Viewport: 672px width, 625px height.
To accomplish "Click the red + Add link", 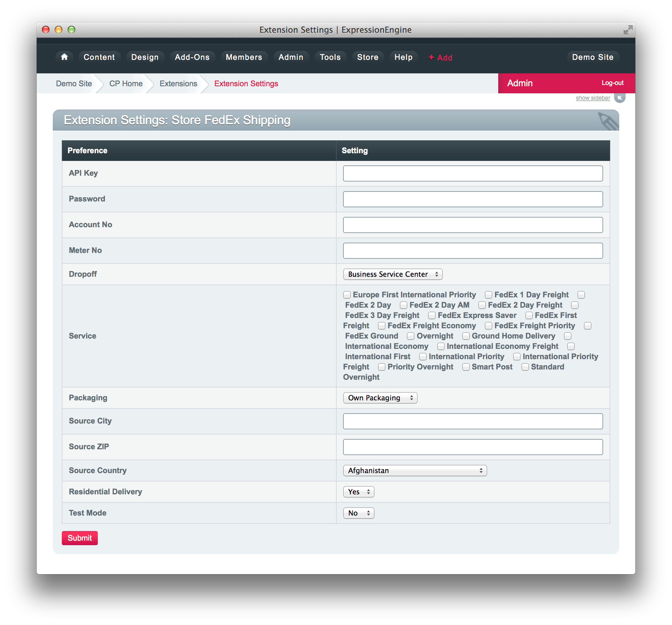I will (x=440, y=58).
